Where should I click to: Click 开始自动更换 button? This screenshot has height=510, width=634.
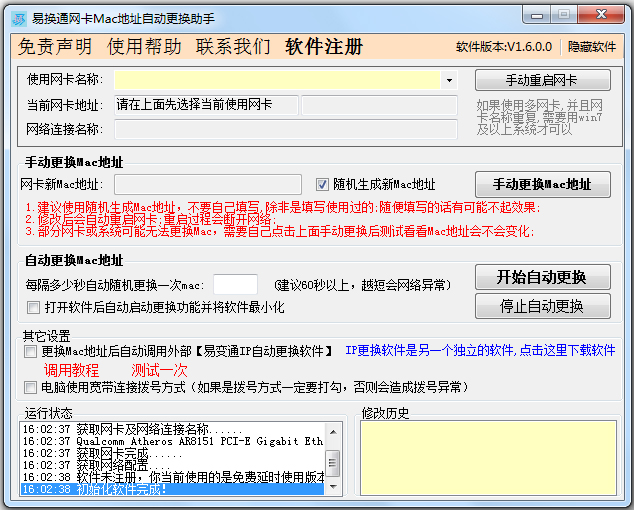543,277
